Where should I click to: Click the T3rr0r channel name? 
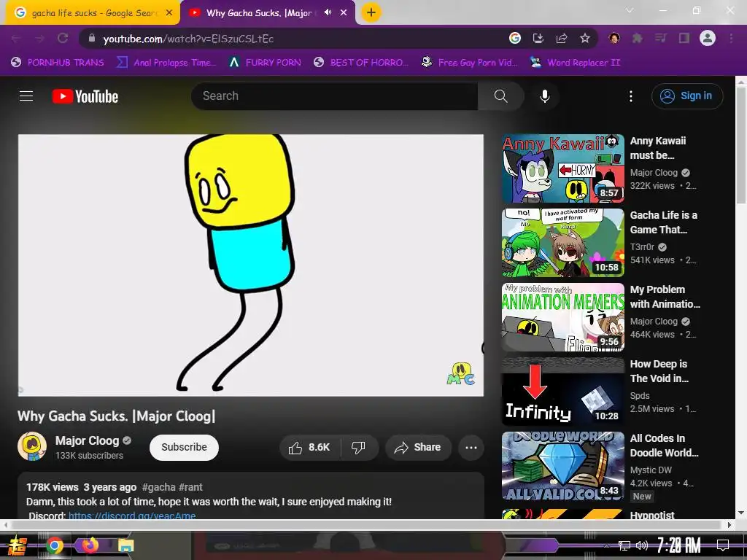coord(642,247)
